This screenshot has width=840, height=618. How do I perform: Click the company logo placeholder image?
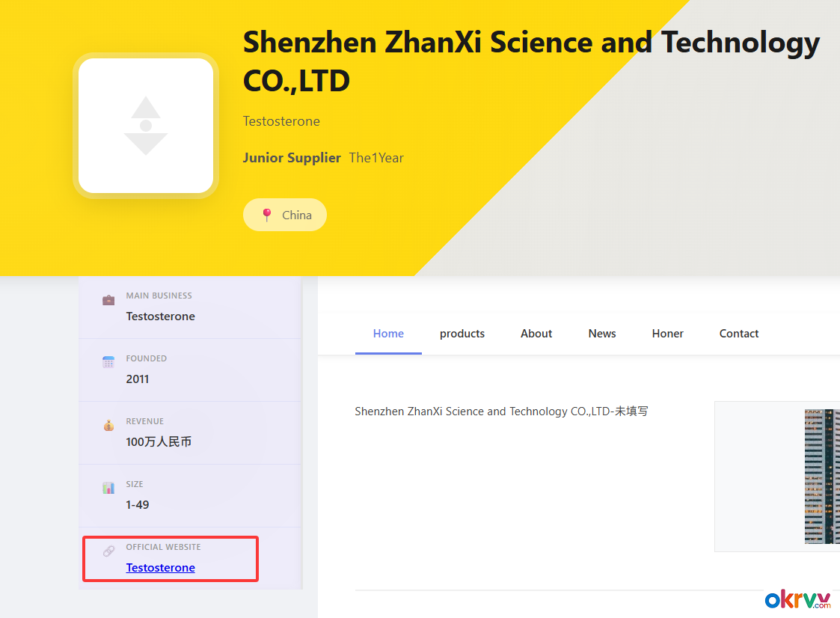[x=146, y=126]
